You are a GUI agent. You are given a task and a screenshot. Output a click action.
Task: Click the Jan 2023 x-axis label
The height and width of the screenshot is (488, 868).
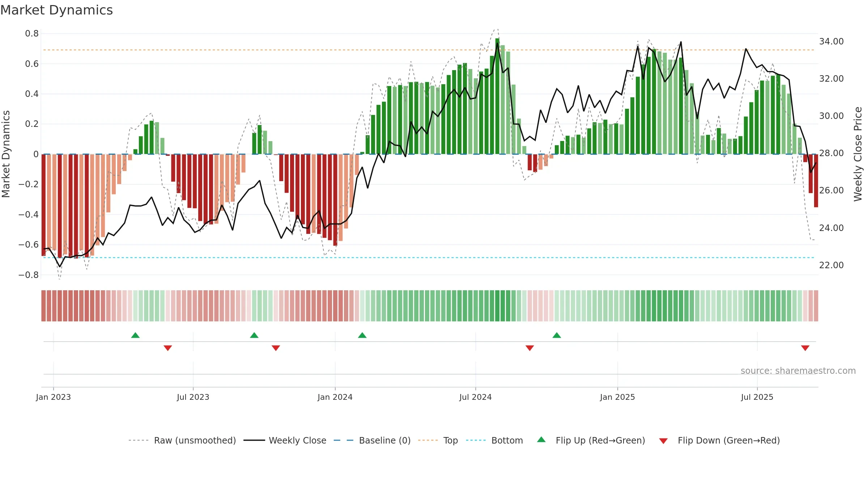[x=54, y=397]
